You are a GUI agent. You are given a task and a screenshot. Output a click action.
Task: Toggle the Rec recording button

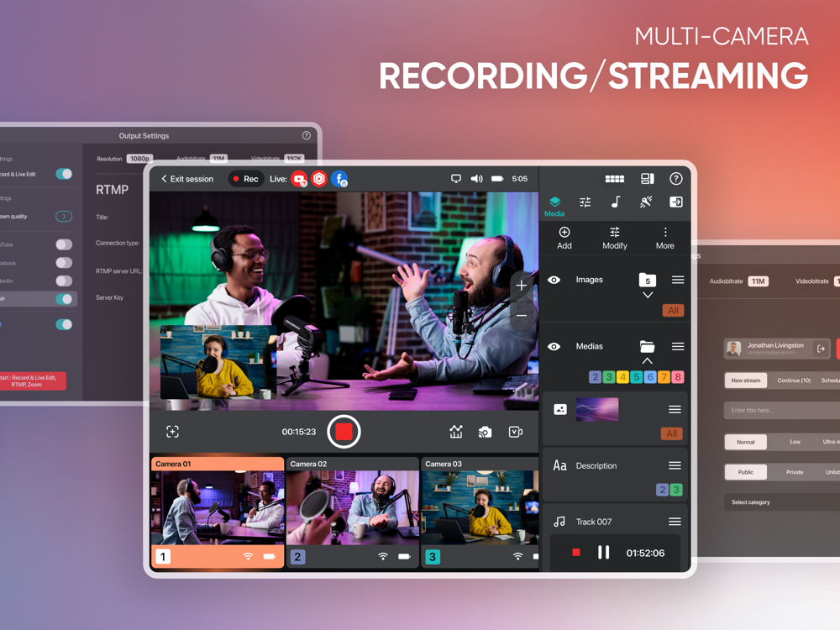point(246,179)
